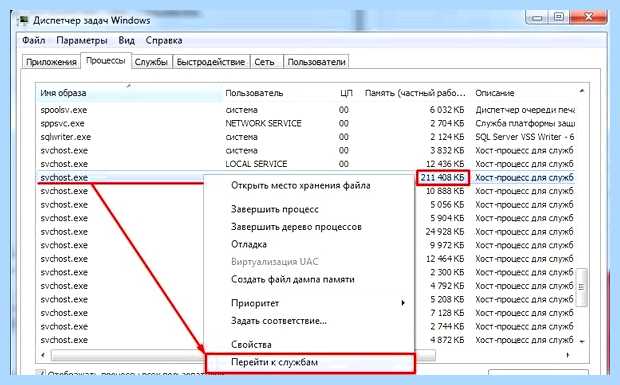Choose Завершить процесс in context menu
Viewport: 620px width, 385px height.
point(275,209)
